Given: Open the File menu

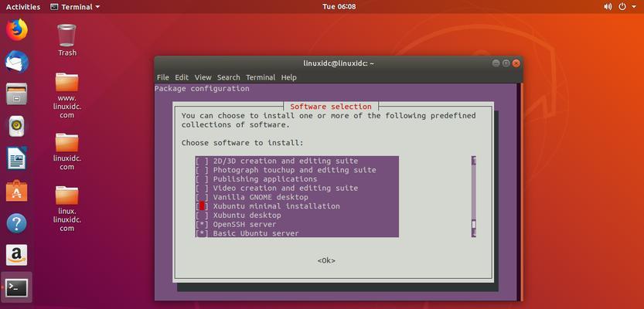Looking at the screenshot, I should tap(162, 77).
